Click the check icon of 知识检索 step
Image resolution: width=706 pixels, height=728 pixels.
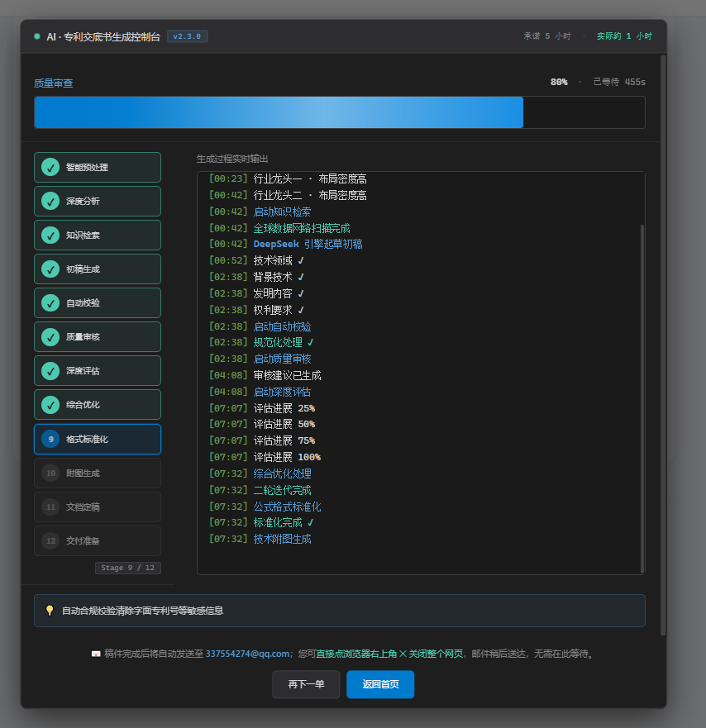[50, 235]
